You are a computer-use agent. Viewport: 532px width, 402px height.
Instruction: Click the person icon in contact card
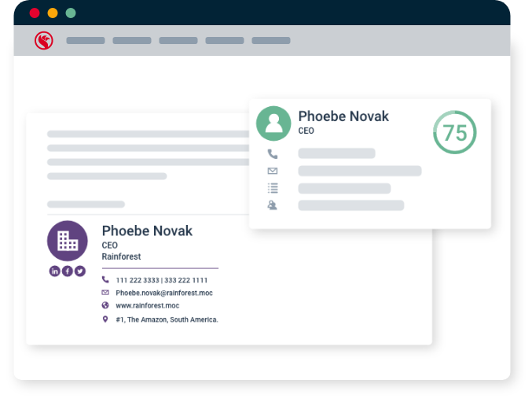pos(273,205)
